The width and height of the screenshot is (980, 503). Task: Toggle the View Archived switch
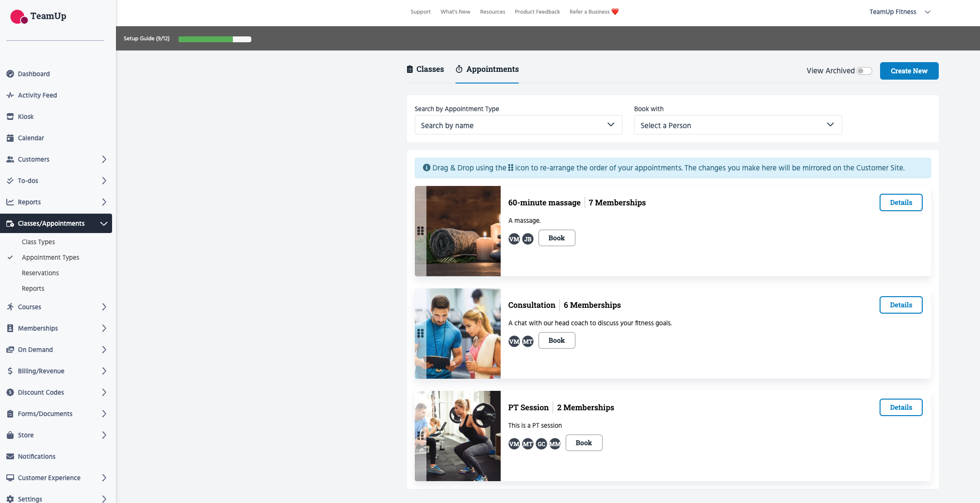coord(864,71)
